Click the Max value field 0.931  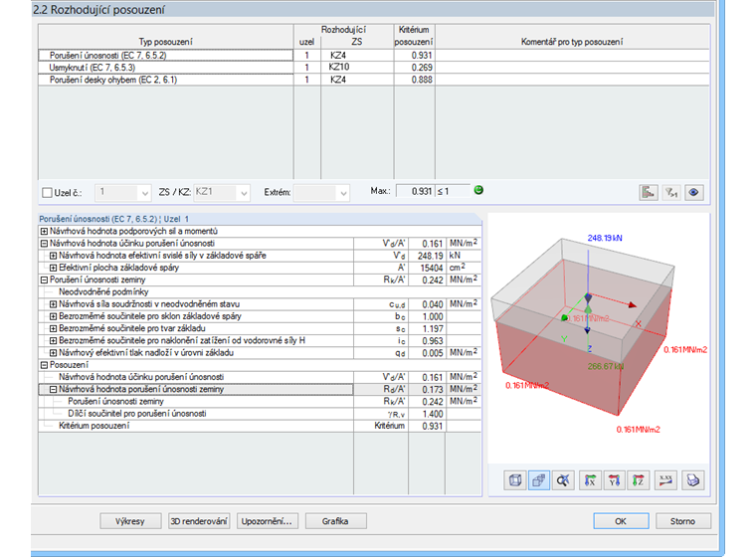tap(415, 191)
